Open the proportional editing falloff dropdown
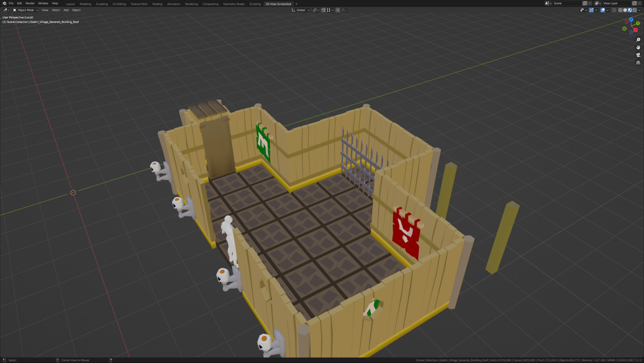 344,10
